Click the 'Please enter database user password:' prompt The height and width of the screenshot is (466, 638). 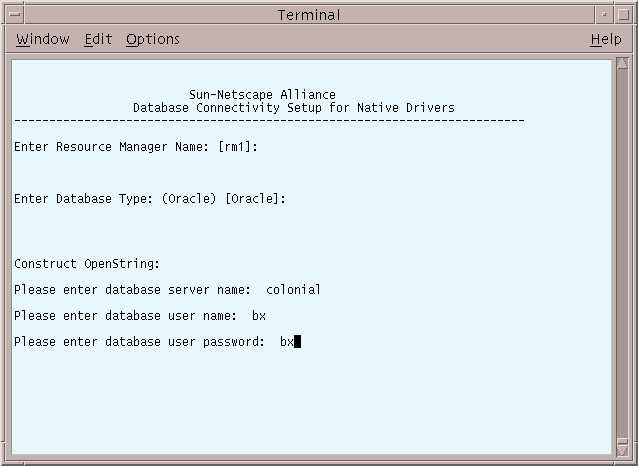point(140,342)
